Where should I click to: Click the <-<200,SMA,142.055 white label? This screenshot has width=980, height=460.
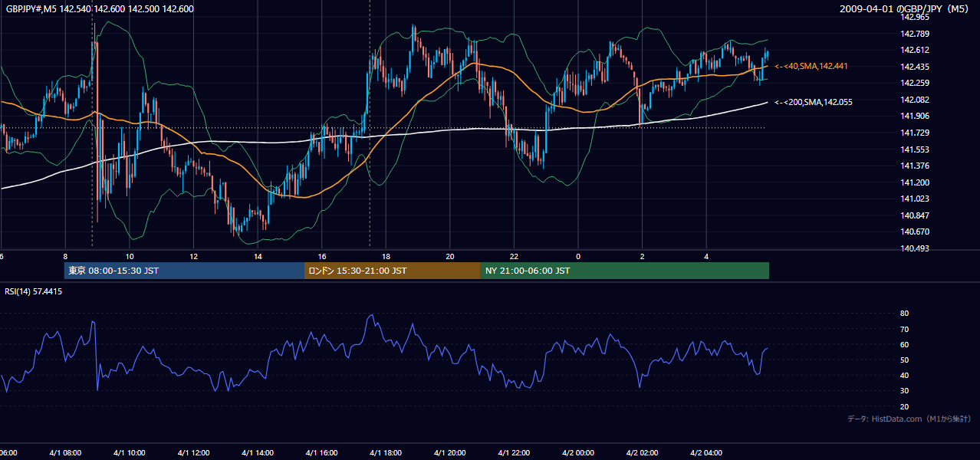814,102
